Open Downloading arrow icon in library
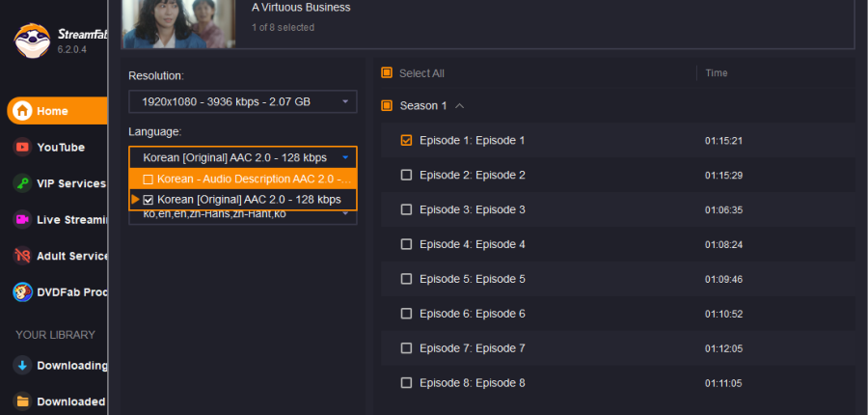Viewport: 868px width, 415px height. [21, 366]
